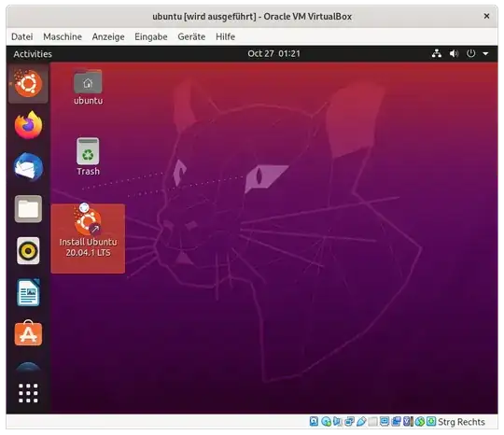This screenshot has height=435, width=504.
Task: Click the network adapter status bar icon
Action: 349,421
